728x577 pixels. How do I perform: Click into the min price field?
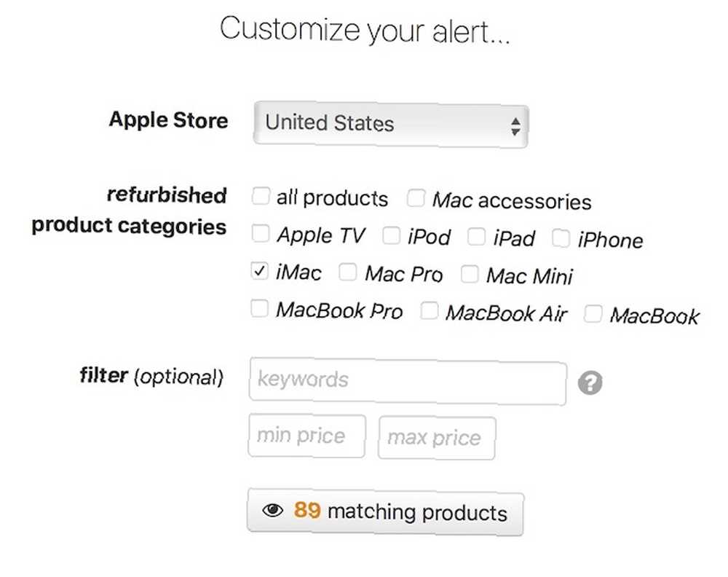(307, 436)
